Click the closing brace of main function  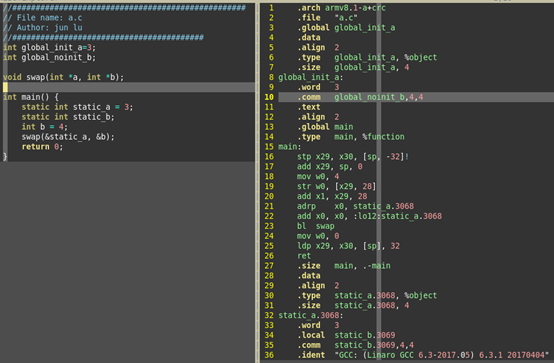pyautogui.click(x=5, y=157)
